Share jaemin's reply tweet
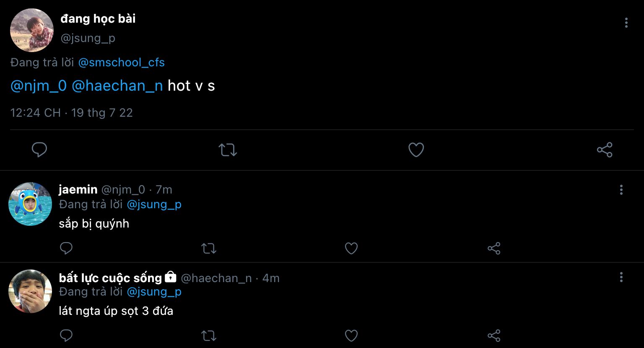This screenshot has height=348, width=644. 494,249
